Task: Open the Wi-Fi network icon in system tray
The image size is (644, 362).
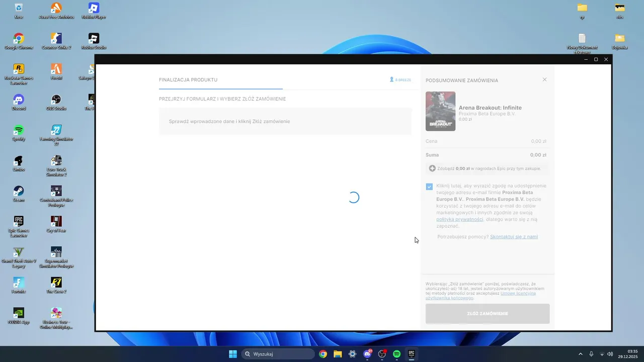Action: click(602, 354)
